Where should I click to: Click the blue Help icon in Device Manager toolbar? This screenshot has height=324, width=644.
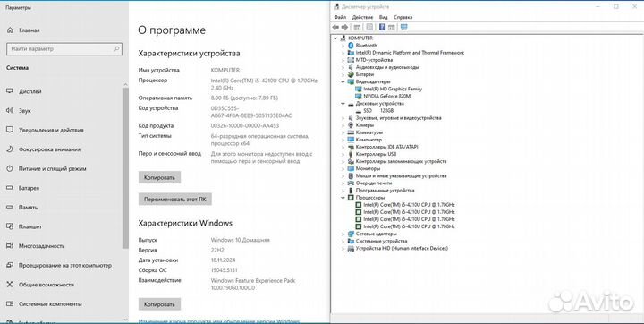[x=382, y=27]
